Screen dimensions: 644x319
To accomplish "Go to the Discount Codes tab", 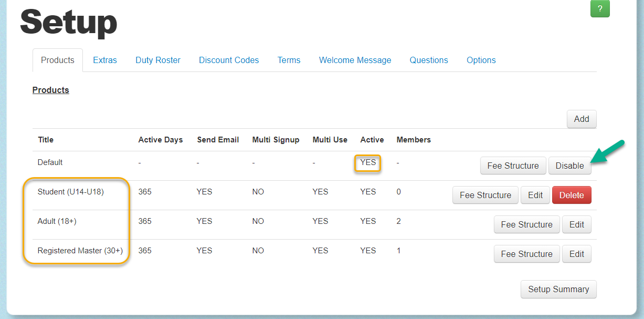I will 229,60.
